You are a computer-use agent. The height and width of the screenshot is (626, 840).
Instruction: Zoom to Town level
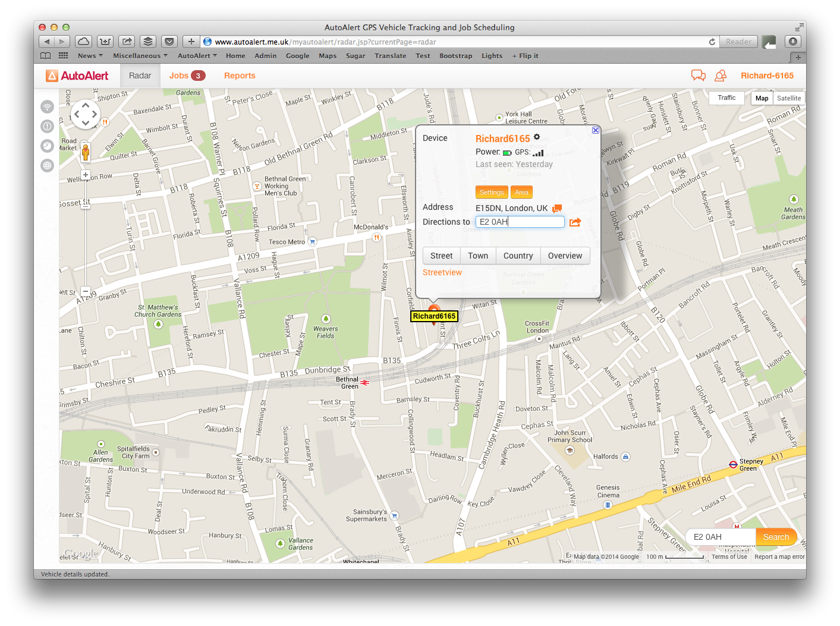(478, 256)
